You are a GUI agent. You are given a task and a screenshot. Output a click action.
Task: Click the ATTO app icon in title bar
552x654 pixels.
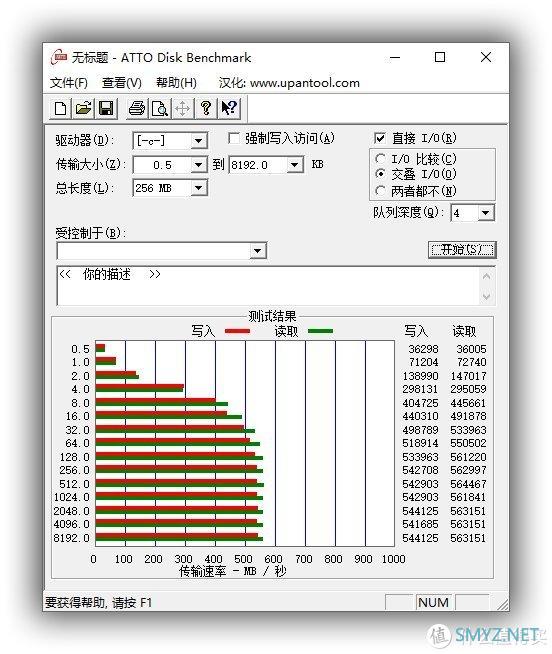click(x=59, y=57)
